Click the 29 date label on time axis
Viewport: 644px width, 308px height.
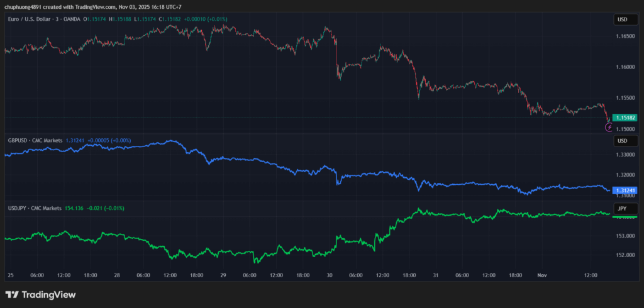[223, 275]
